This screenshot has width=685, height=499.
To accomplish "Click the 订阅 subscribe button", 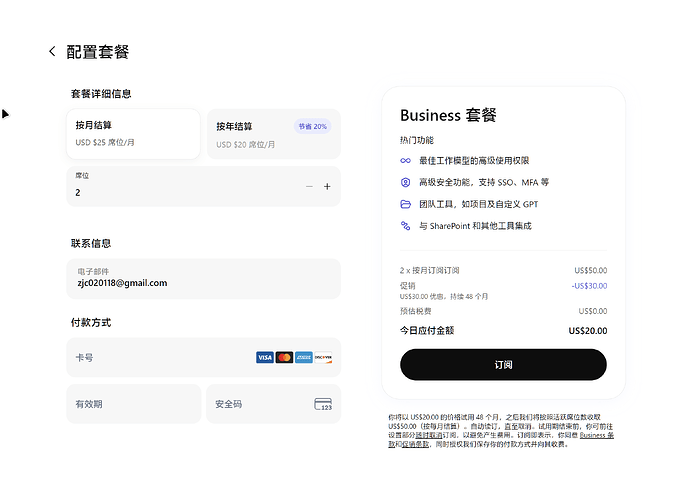I will tap(503, 364).
